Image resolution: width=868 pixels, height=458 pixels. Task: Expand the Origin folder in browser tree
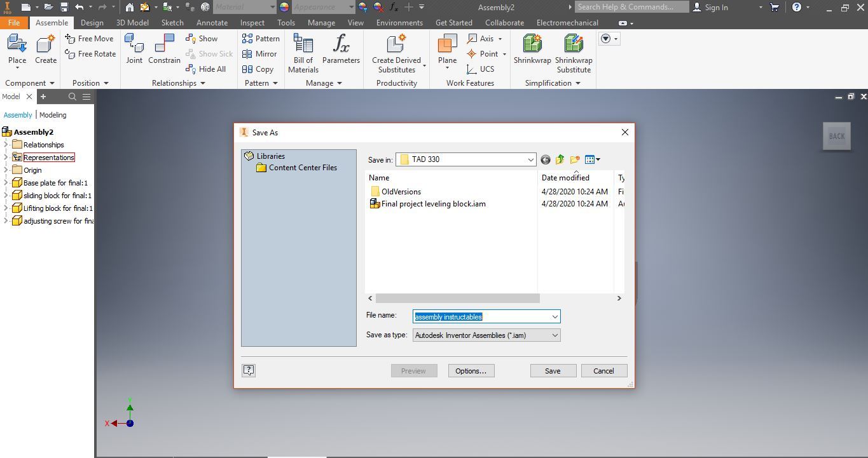click(x=6, y=170)
